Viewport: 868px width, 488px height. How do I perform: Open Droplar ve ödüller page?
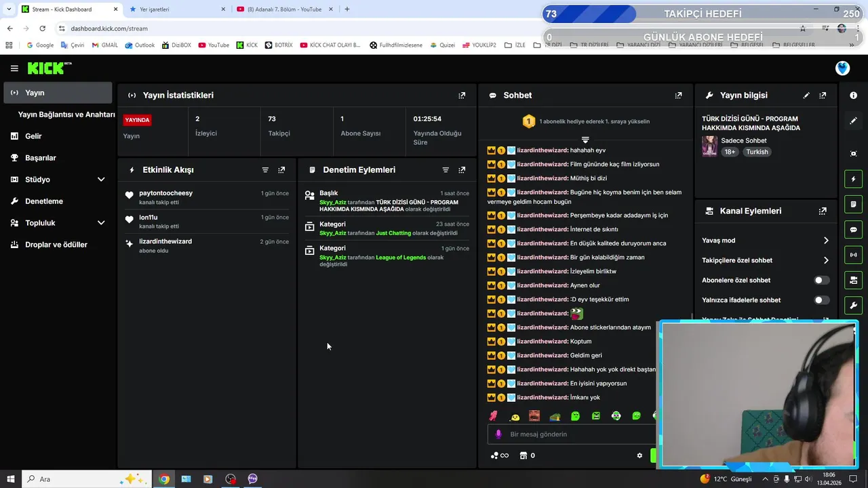tap(56, 245)
